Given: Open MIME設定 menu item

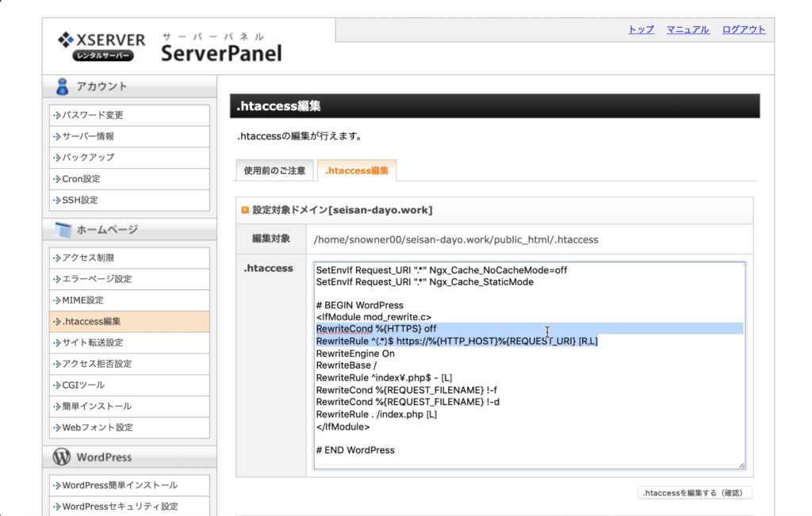Looking at the screenshot, I should click(82, 300).
